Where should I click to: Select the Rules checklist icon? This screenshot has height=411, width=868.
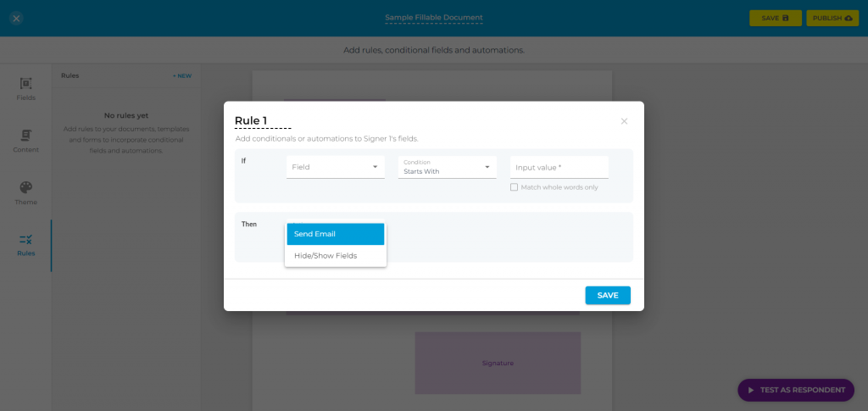[x=25, y=240]
